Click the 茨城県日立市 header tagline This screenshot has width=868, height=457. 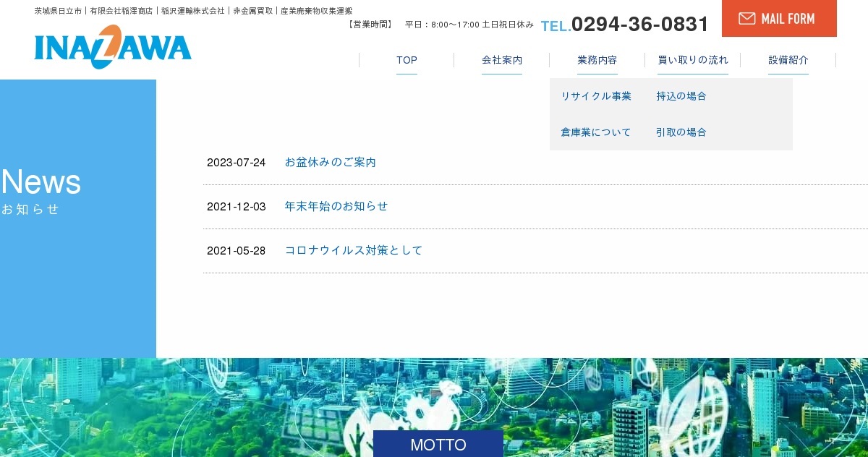(194, 11)
